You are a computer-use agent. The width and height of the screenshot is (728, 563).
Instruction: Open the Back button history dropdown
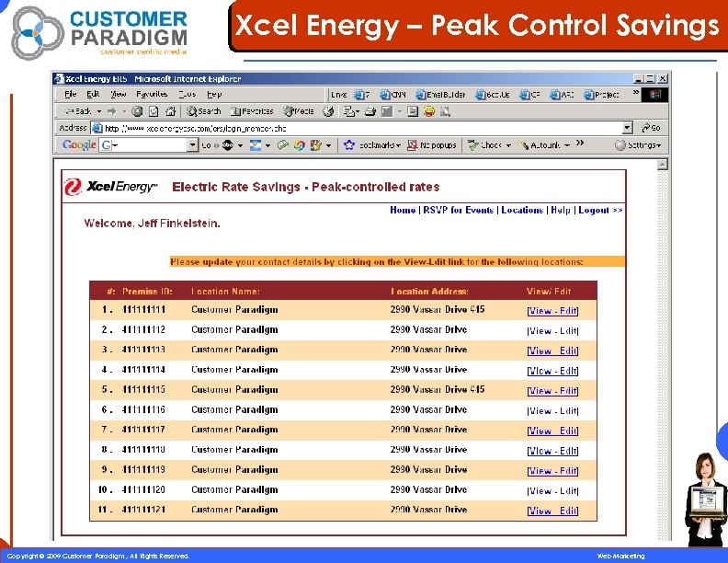tap(99, 111)
